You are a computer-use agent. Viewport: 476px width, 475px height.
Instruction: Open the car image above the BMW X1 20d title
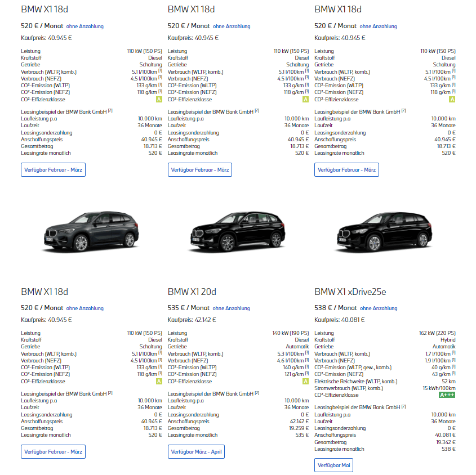click(238, 231)
